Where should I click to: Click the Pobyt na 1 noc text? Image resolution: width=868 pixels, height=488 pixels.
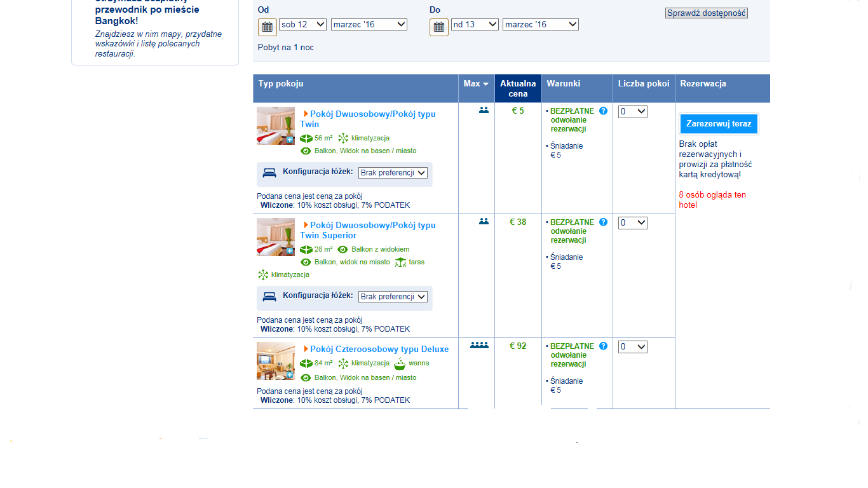tap(285, 47)
